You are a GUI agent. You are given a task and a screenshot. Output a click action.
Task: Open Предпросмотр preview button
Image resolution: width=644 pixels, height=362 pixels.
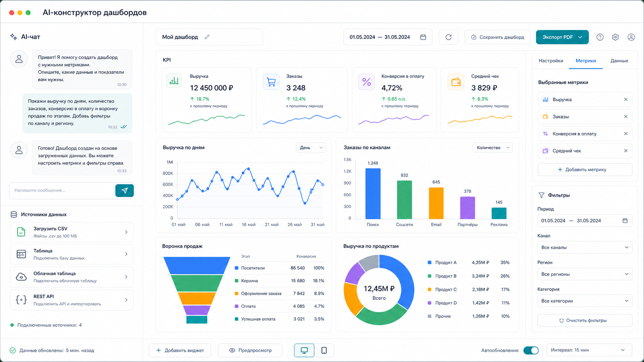coord(250,350)
